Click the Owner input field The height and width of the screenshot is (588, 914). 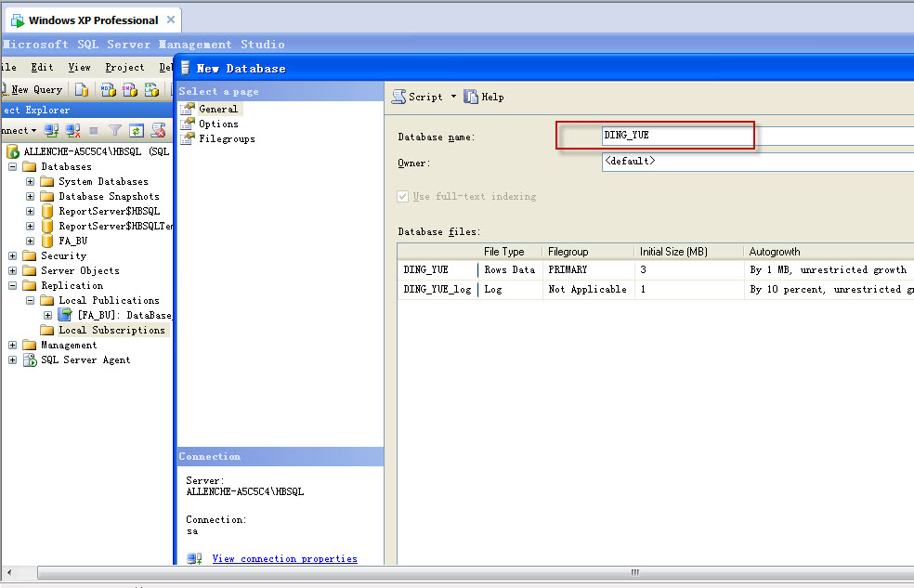(x=758, y=162)
